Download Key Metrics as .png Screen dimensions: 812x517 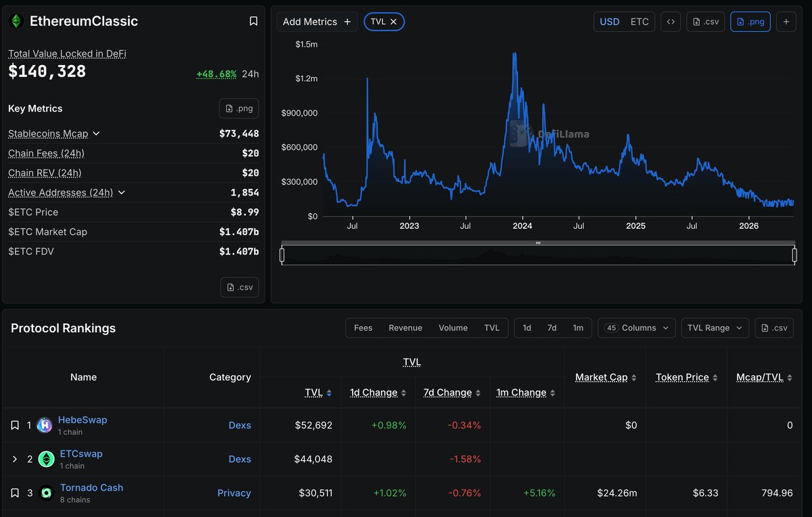pyautogui.click(x=239, y=108)
